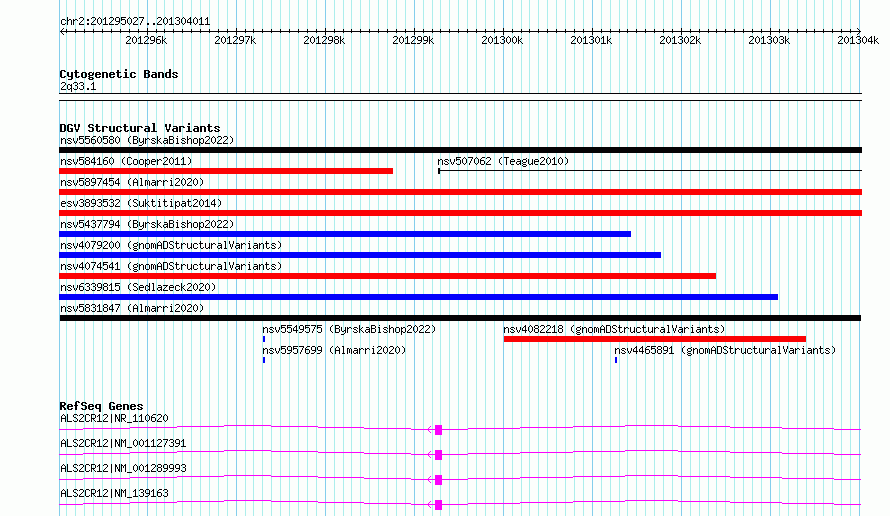The image size is (890, 516).
Task: Click the magenta exon box of ALS2CR12|NM_001127391
Action: coord(438,455)
